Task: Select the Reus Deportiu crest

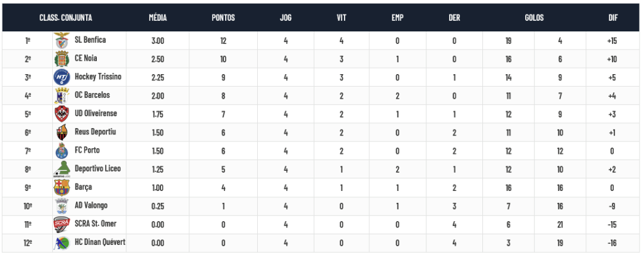Action: [x=62, y=133]
